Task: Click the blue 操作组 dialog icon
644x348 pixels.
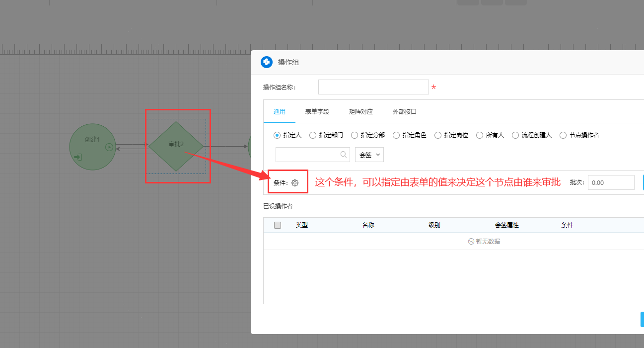Action: [x=266, y=62]
